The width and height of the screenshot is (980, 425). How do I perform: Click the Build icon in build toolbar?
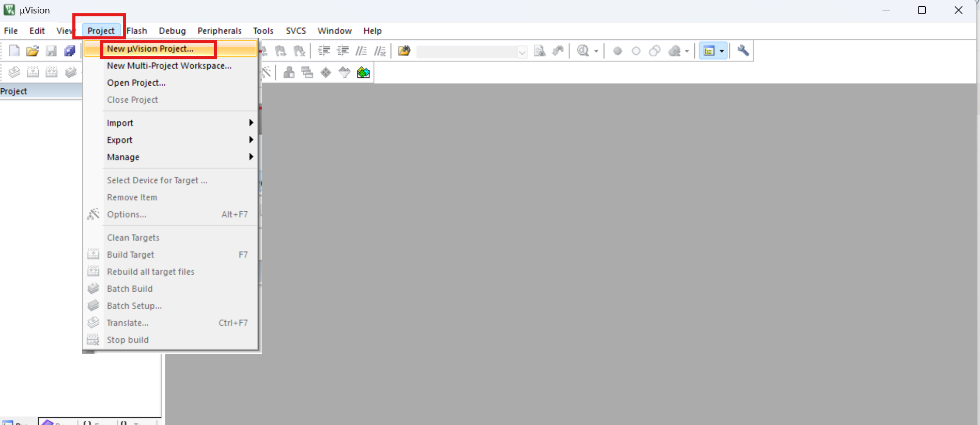click(33, 72)
